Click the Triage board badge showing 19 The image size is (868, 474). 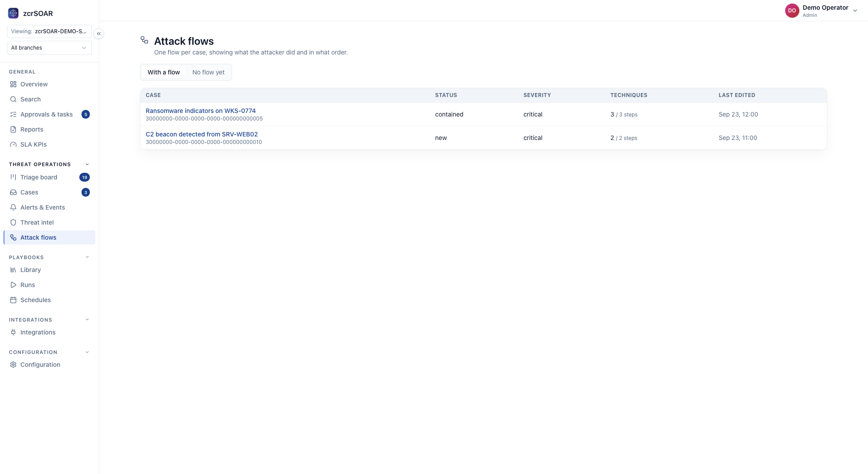[x=85, y=177]
